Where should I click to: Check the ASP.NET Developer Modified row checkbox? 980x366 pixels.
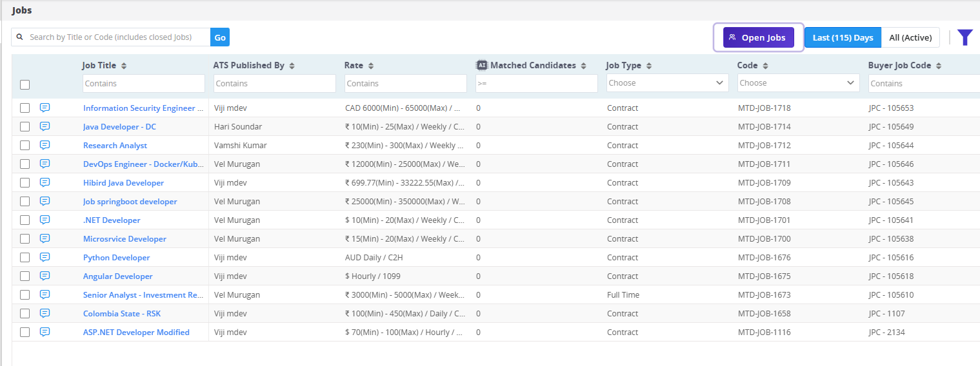pos(25,332)
